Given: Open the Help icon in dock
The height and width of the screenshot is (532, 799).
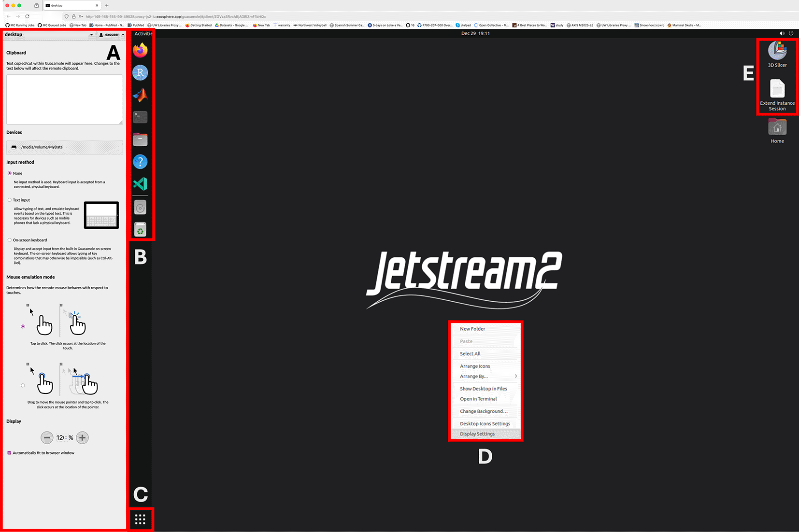Looking at the screenshot, I should click(140, 162).
